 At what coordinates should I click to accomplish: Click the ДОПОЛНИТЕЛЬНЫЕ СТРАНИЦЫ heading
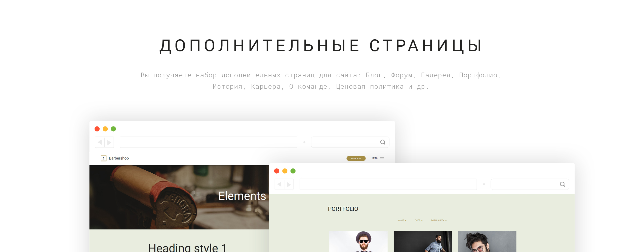(321, 46)
